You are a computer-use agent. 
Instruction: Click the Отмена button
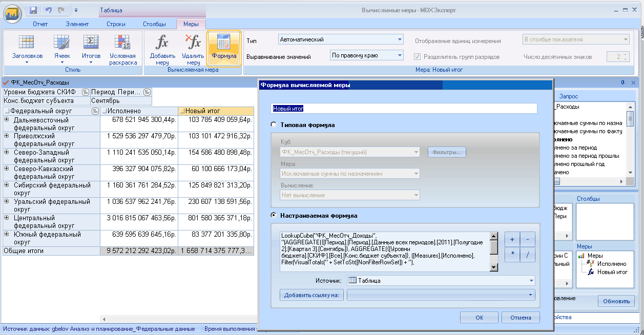[x=521, y=318]
